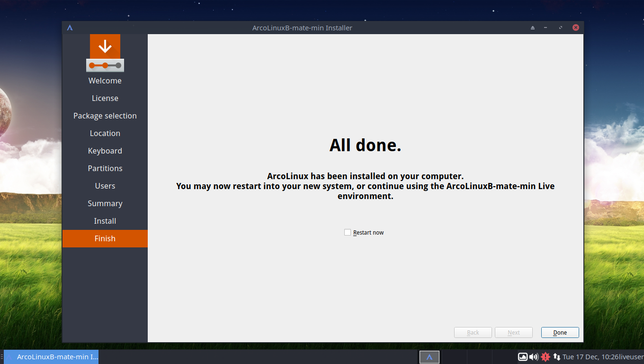Click the highlighted Finish step in sidebar

click(105, 238)
